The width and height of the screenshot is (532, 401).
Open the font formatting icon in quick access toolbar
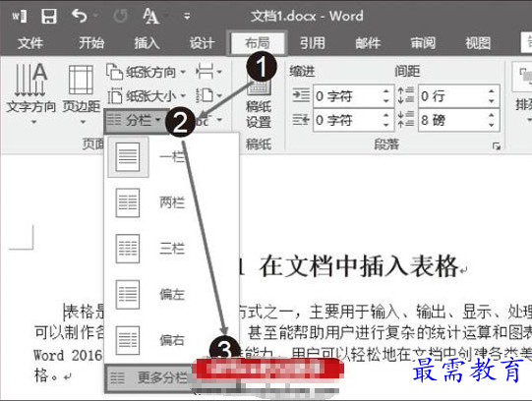point(150,16)
